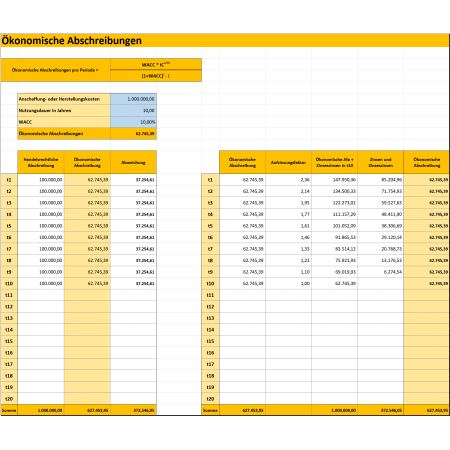Viewport: 450px width, 450px height.
Task: Select 62.745,39 in left table row t3
Action: pos(87,203)
